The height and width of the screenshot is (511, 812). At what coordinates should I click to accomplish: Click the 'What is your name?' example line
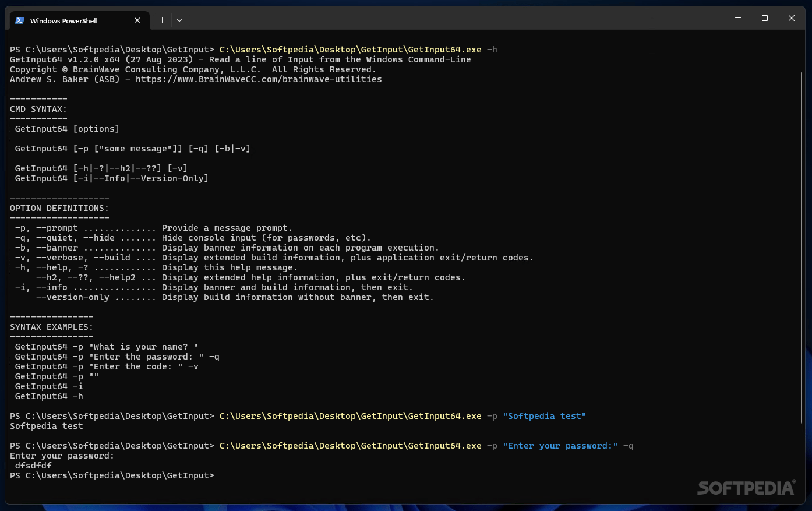coord(107,347)
